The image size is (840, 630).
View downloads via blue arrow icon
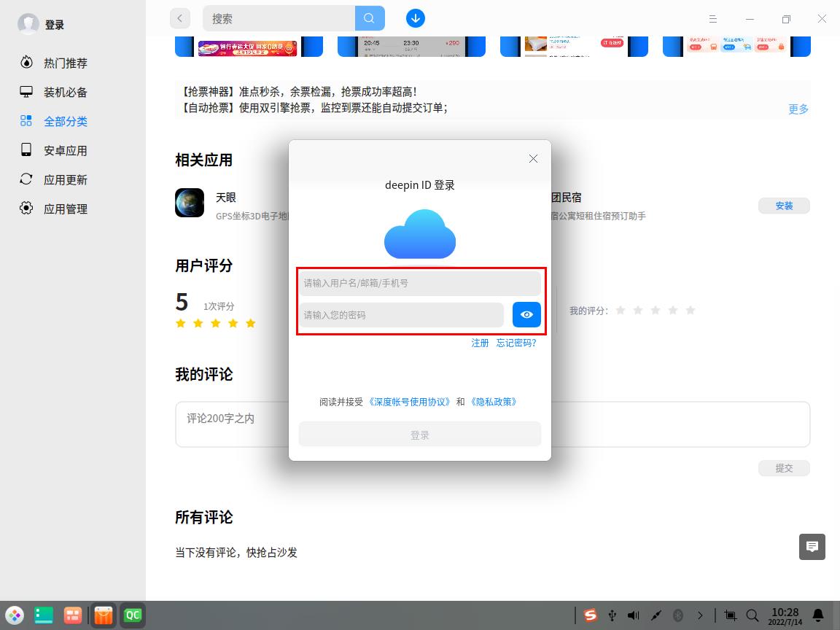[x=415, y=17]
